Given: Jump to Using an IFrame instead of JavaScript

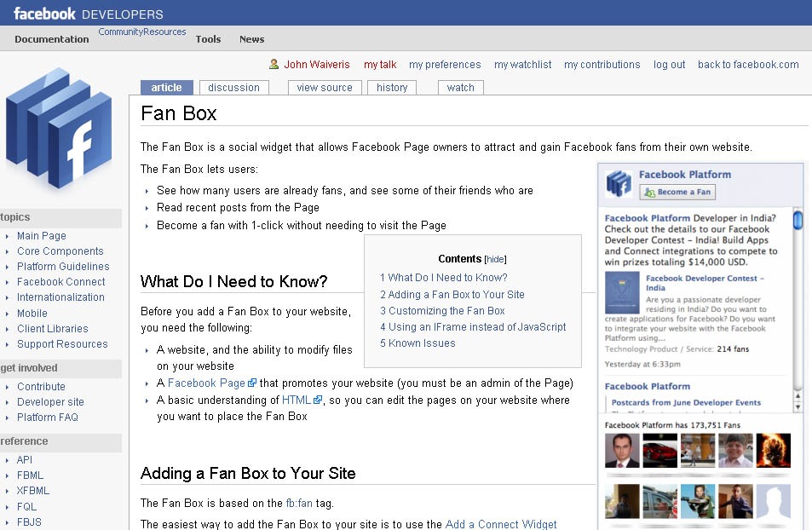Looking at the screenshot, I should coord(473,327).
